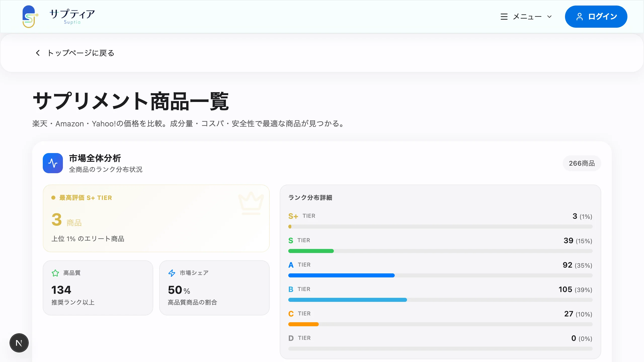Open the hamburger menu icon
Screen dimensions: 644x362
(x=504, y=17)
